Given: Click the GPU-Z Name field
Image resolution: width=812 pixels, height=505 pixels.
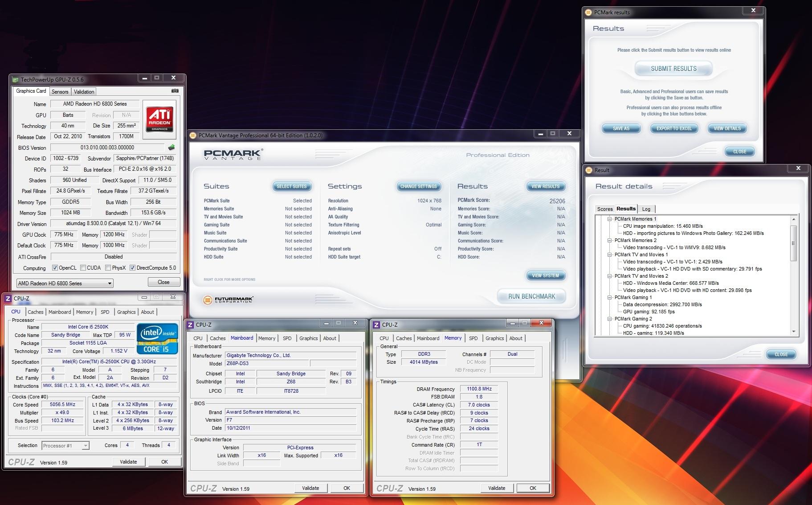Looking at the screenshot, I should [x=95, y=104].
